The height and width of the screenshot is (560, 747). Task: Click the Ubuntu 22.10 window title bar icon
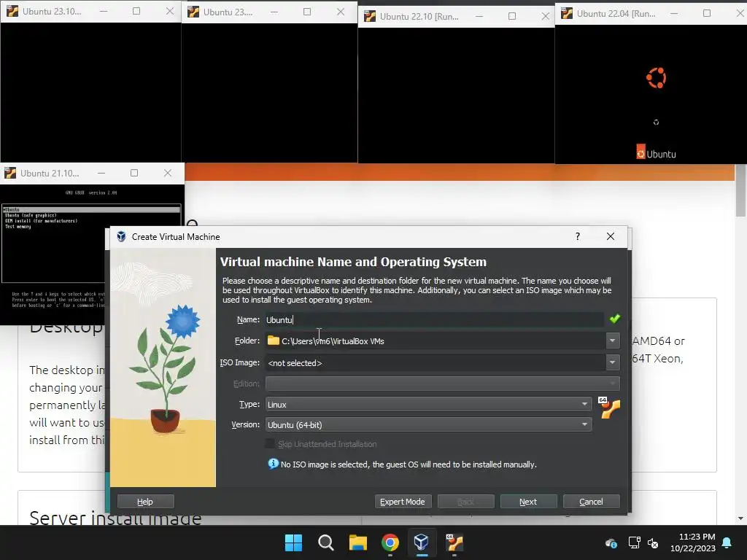[370, 17]
